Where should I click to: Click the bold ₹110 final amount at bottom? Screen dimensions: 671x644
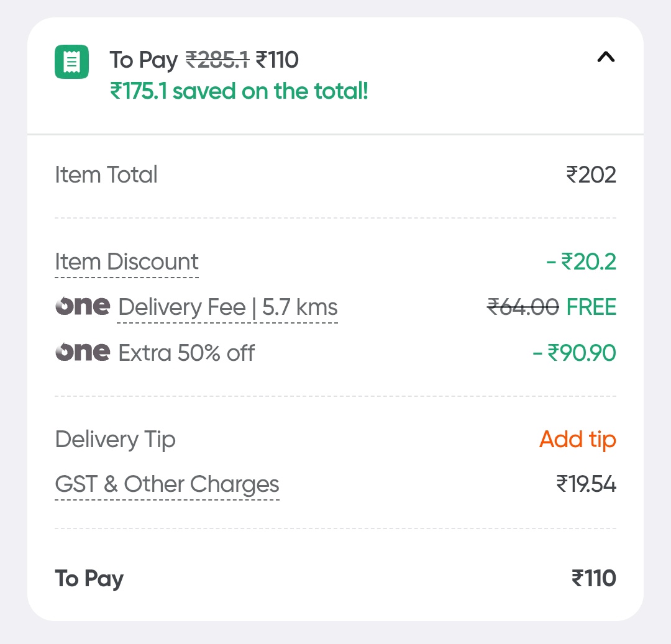click(593, 578)
